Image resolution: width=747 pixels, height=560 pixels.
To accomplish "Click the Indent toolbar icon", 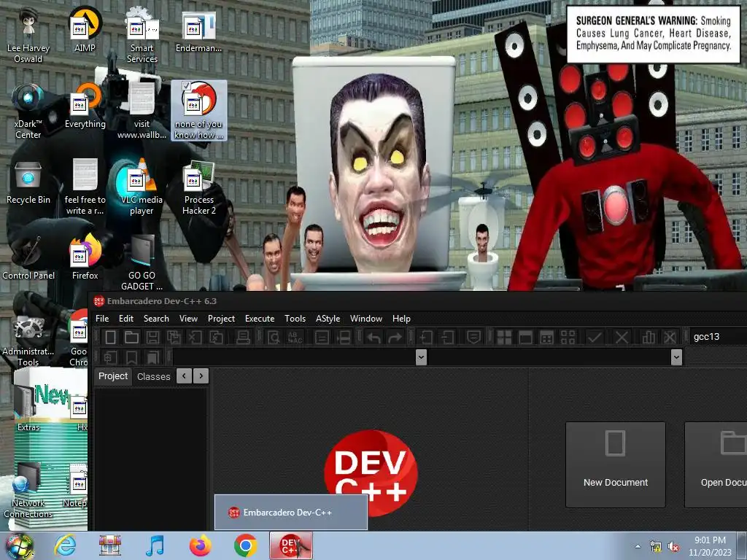I will [x=425, y=337].
